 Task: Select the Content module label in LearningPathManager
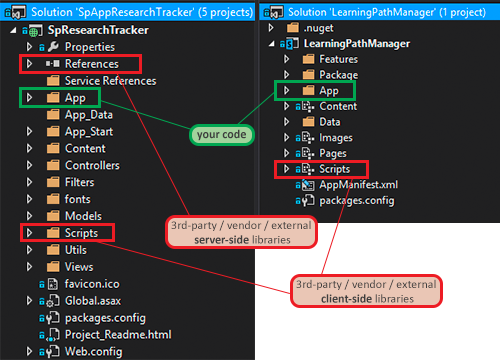(338, 106)
